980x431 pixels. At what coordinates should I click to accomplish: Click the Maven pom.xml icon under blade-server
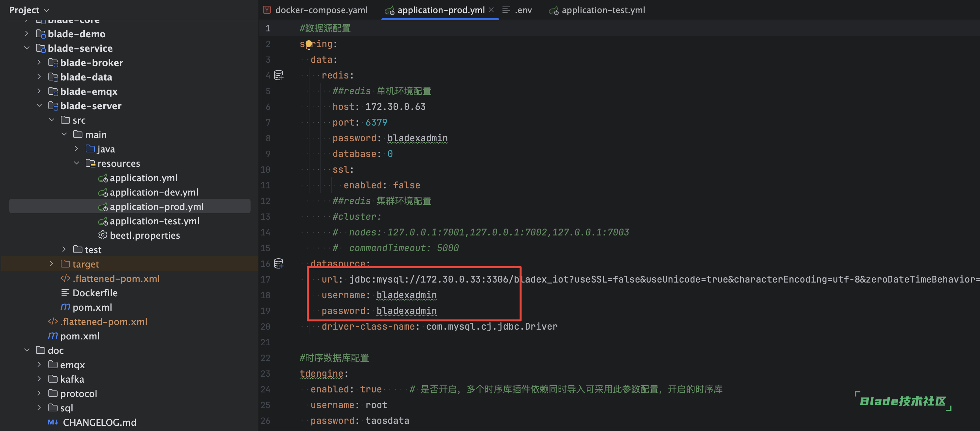(x=65, y=307)
